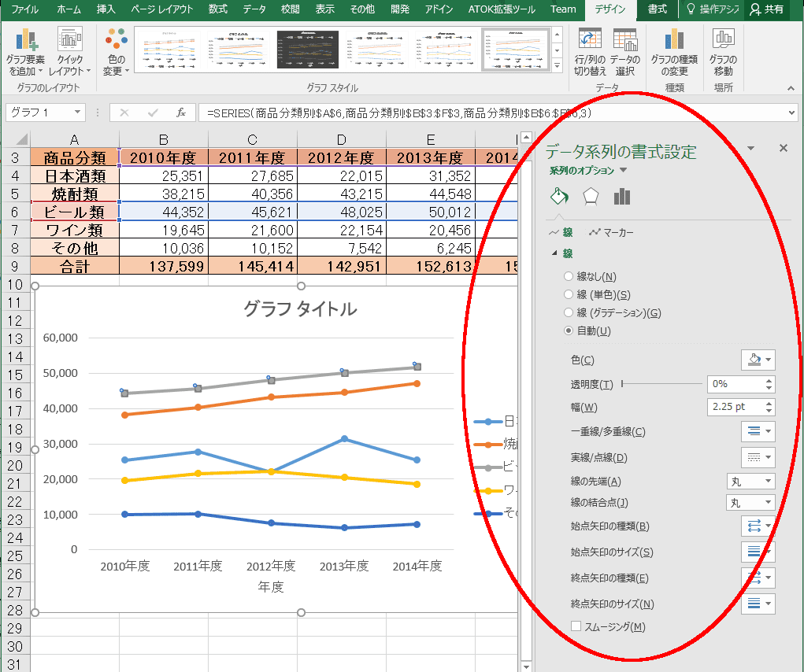The width and height of the screenshot is (804, 672).
Task: Click the グラフの種類の変更 icon
Action: click(674, 40)
